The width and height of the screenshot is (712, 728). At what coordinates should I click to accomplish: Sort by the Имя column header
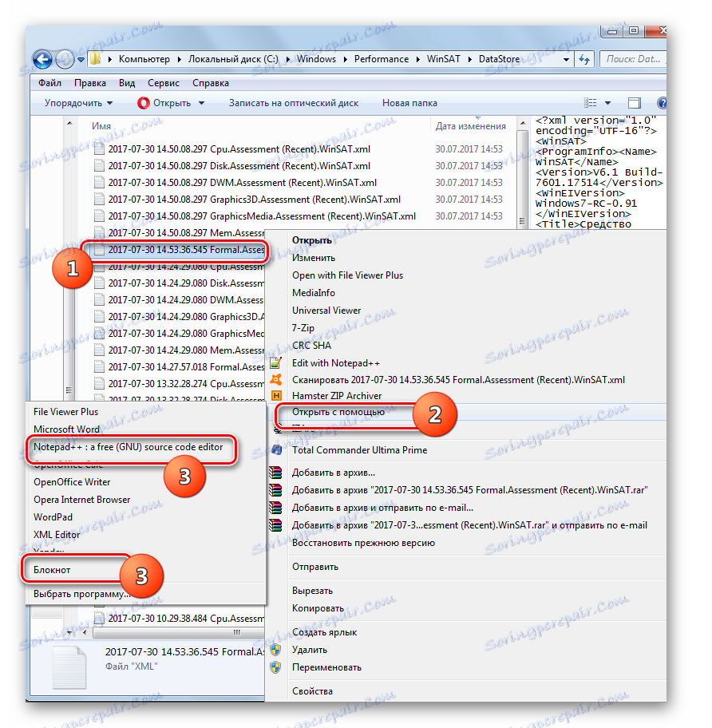(101, 126)
